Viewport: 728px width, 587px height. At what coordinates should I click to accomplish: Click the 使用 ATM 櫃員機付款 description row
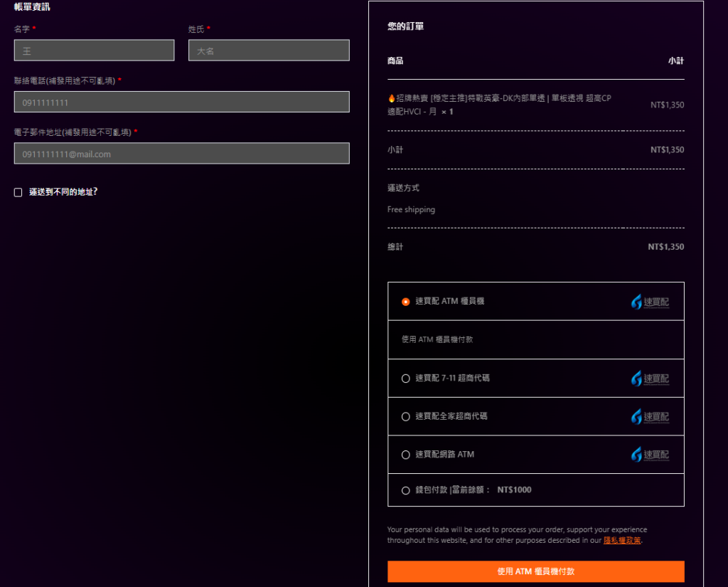pos(536,339)
